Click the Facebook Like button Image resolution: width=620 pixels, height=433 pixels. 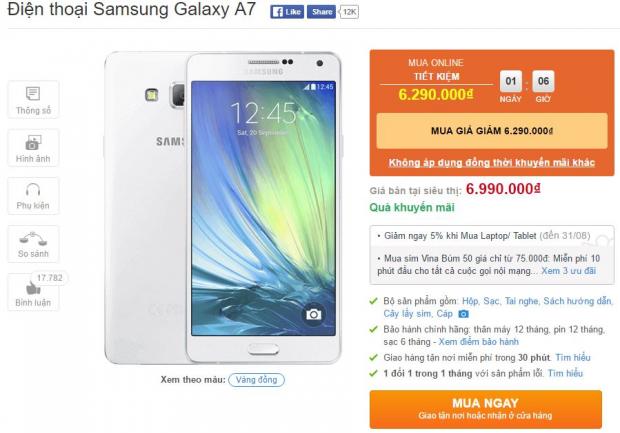pyautogui.click(x=287, y=12)
